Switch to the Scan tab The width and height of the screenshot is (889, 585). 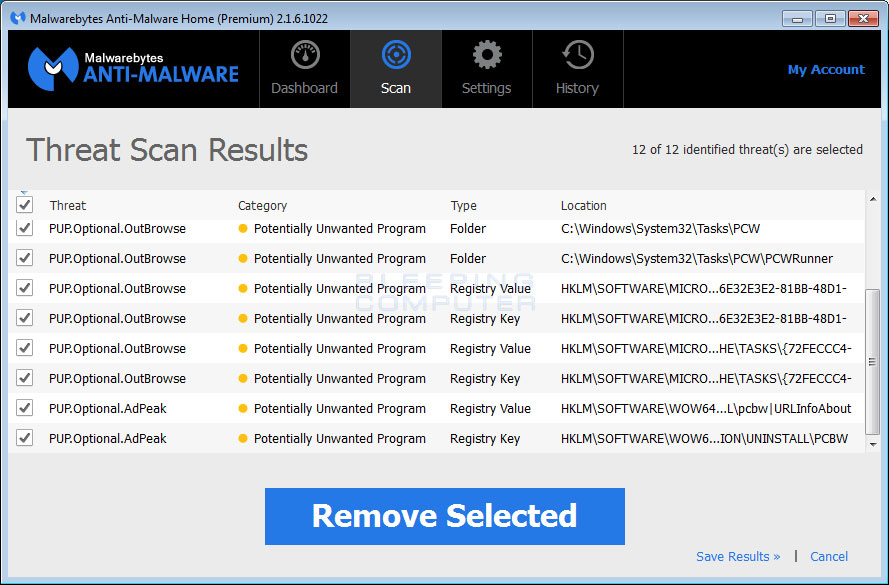point(396,69)
